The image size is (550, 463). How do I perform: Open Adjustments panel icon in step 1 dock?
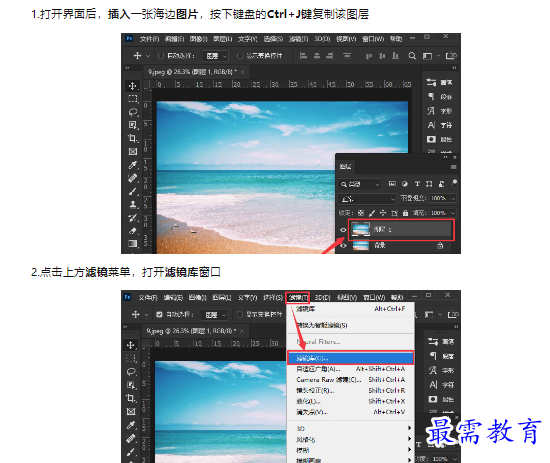[431, 82]
